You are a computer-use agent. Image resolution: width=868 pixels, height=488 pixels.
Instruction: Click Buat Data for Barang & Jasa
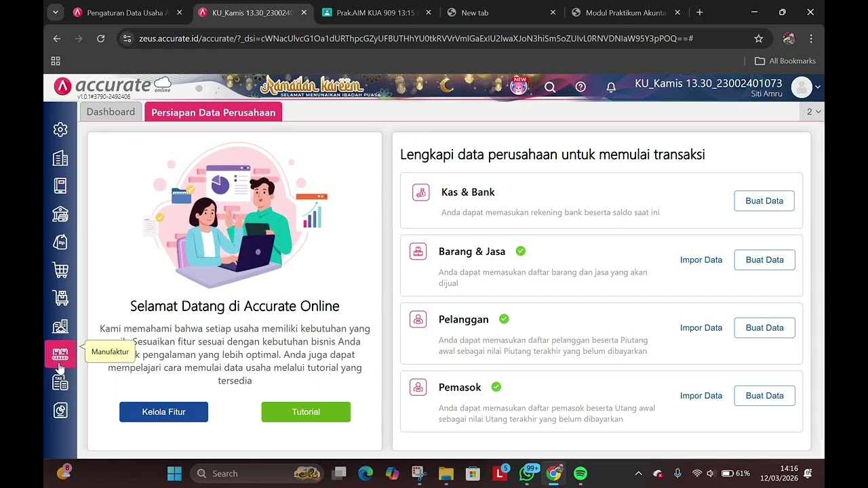pos(764,260)
